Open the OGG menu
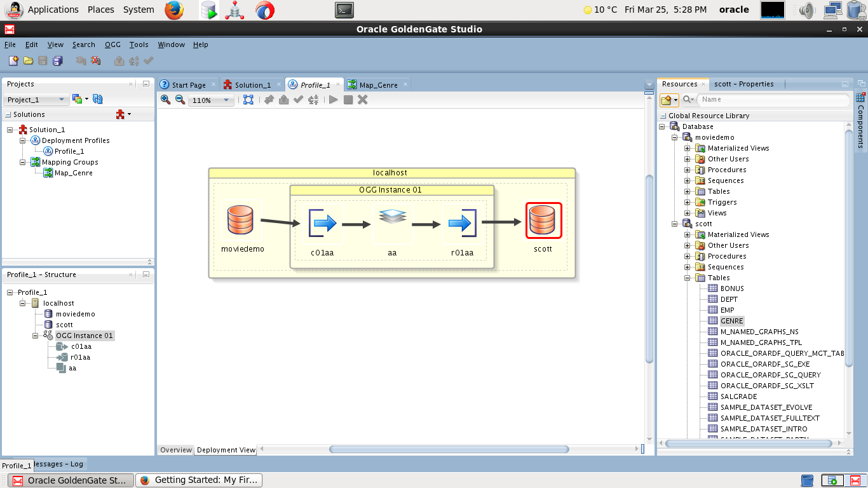Viewport: 868px width, 488px height. click(112, 44)
